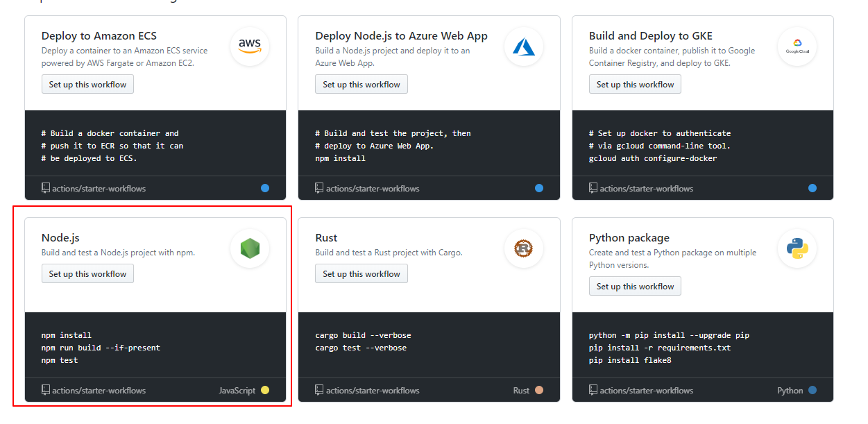Set up the Python package workflow
This screenshot has width=868, height=424.
[635, 286]
